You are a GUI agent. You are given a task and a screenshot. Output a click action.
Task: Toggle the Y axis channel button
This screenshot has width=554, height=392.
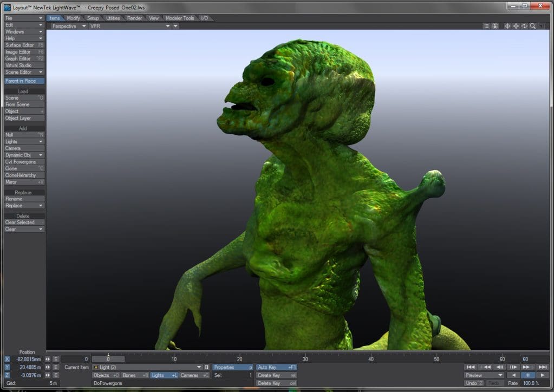[7, 367]
